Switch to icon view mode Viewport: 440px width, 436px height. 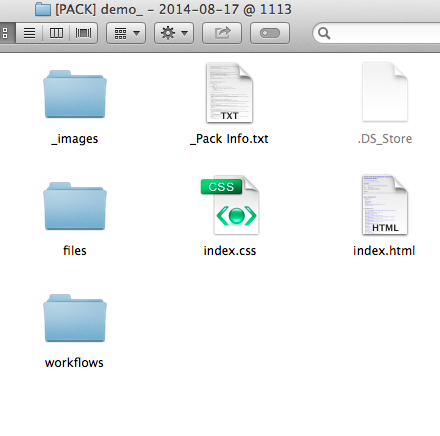click(x=7, y=33)
